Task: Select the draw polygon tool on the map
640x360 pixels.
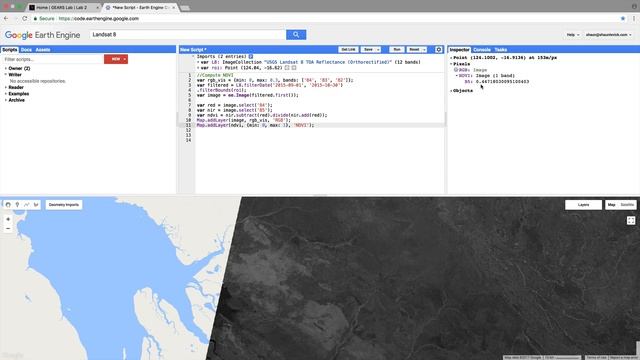Action: tap(36, 204)
